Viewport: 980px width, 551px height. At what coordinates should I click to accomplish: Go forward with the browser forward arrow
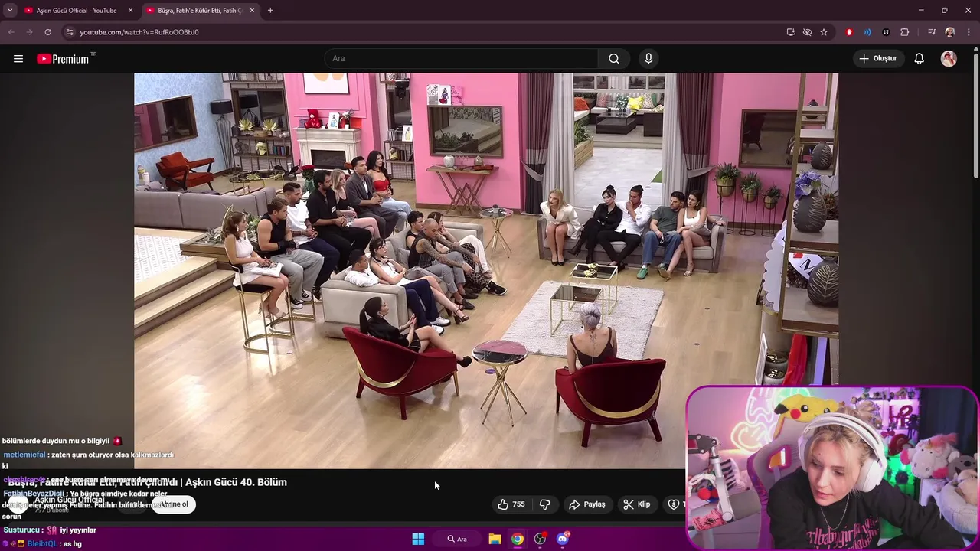tap(29, 32)
